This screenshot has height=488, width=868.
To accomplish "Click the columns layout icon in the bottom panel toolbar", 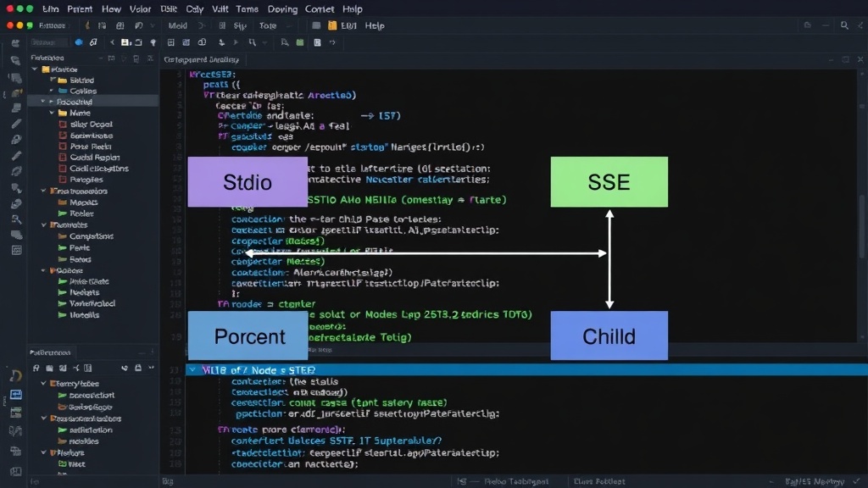I will [x=88, y=368].
